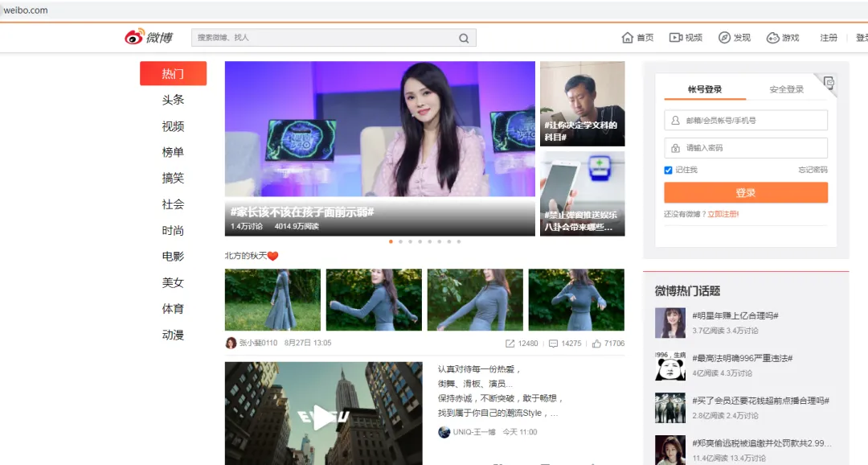Open hot topic #明星年赚上亿合理吗#

(735, 316)
